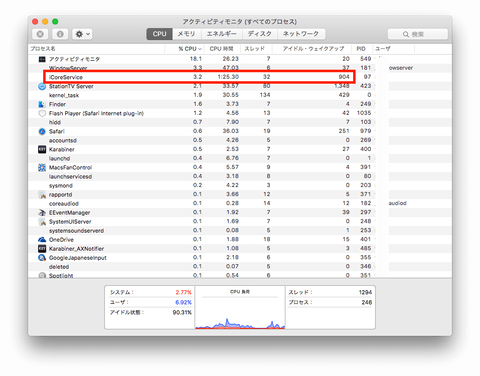Click the OneDrive cloud icon
The width and height of the screenshot is (480, 376).
pos(42,240)
